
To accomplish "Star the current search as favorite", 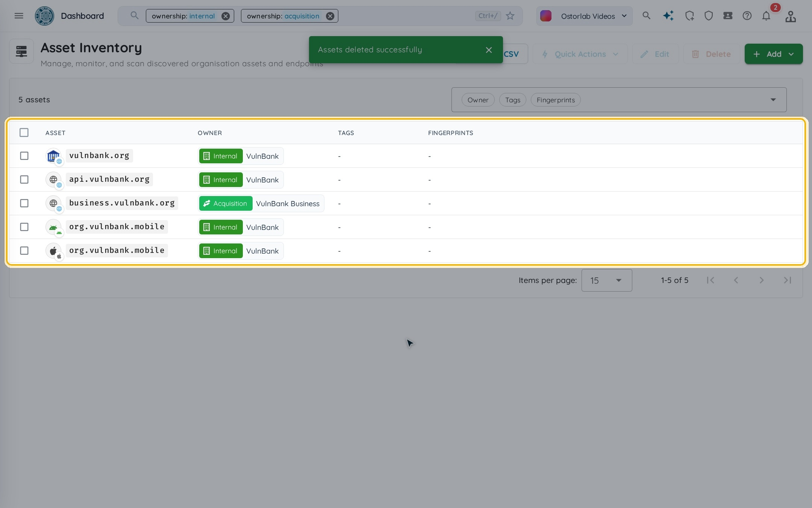I will 510,16.
